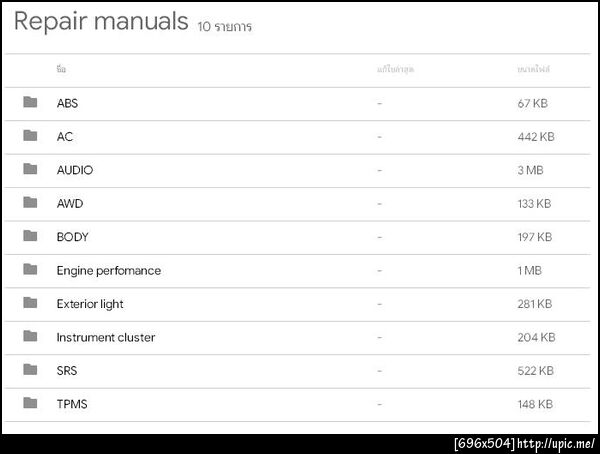Open the Instrument cluster folder name
Screen dimensions: 600x454
click(106, 337)
